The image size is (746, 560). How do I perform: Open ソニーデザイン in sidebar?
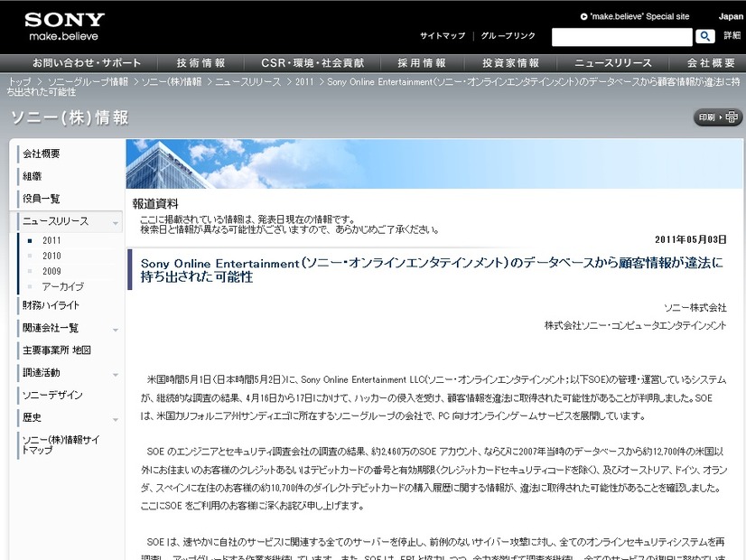(x=52, y=395)
